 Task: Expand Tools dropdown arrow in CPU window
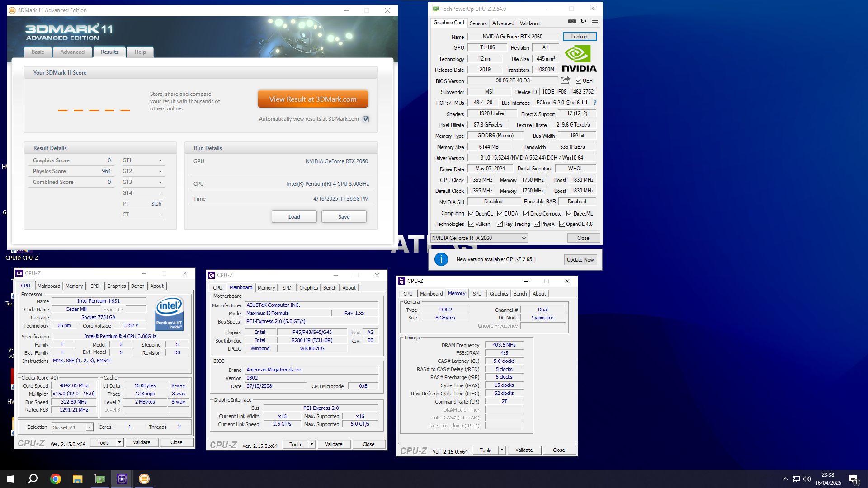pos(119,442)
